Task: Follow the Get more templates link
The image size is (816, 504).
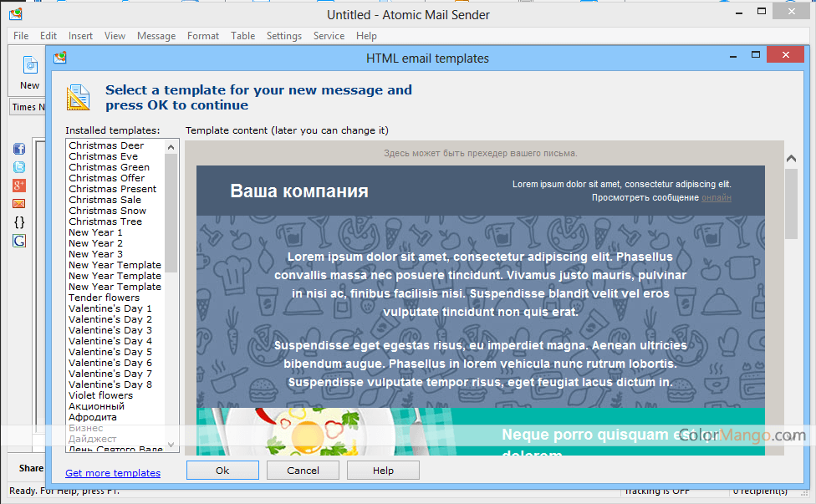Action: [113, 473]
